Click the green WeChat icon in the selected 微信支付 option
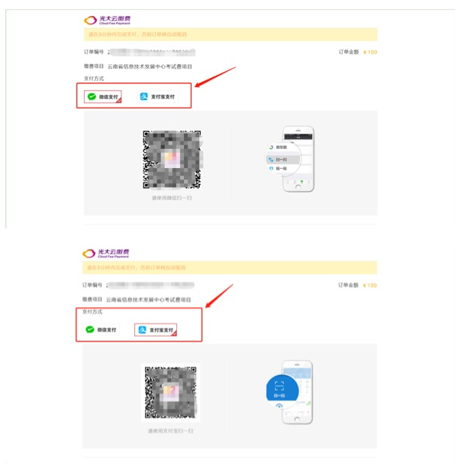Viewport: 461px width, 476px height. [x=92, y=97]
